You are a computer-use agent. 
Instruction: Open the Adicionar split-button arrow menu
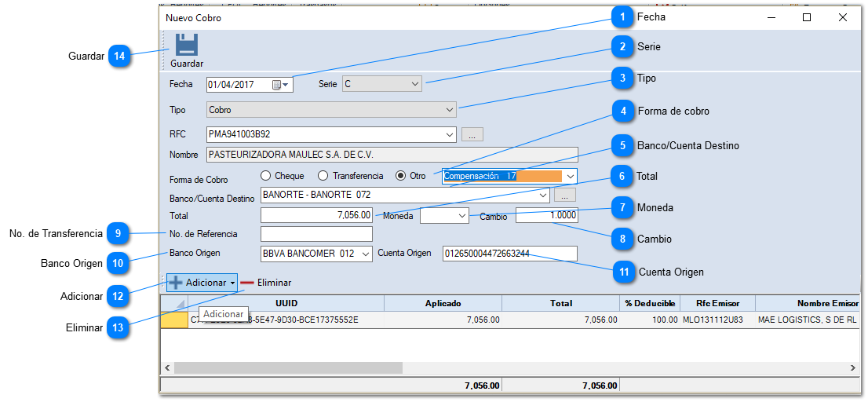(233, 283)
